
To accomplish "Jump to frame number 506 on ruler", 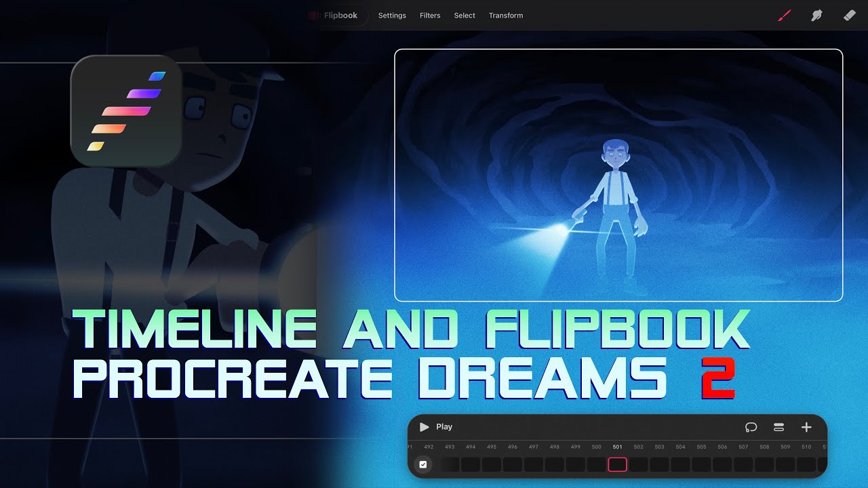I will click(x=723, y=447).
